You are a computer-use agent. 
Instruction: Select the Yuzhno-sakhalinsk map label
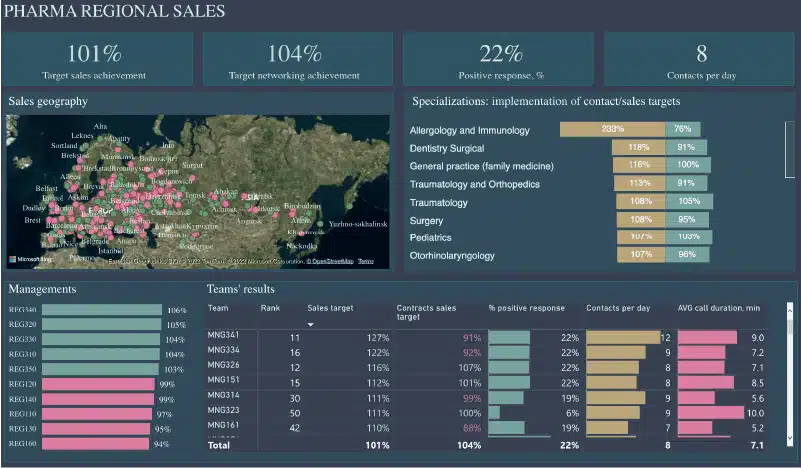tap(358, 224)
